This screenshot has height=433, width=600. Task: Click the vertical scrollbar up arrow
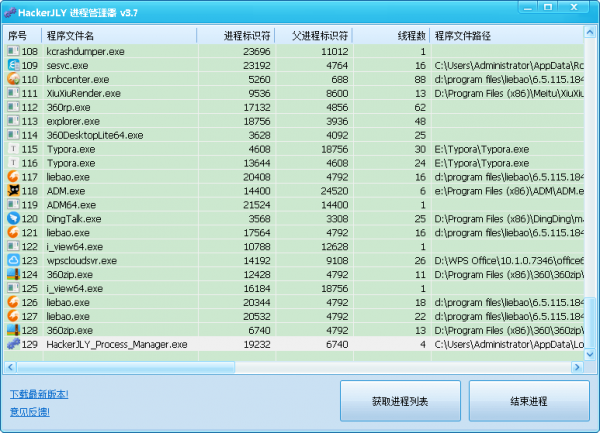[590, 33]
